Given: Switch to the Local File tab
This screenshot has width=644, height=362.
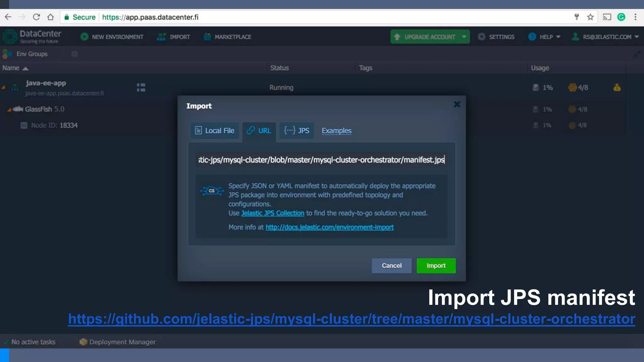Looking at the screenshot, I should (214, 131).
